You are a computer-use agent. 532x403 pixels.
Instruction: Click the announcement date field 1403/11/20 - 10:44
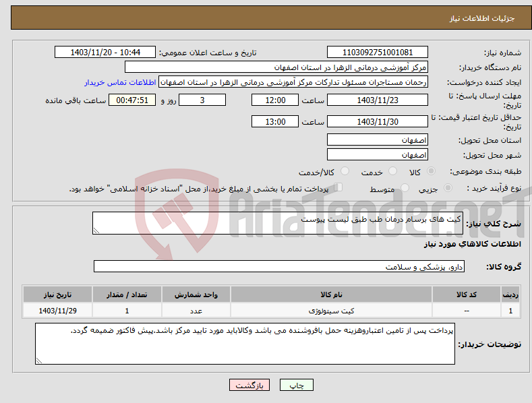click(105, 53)
